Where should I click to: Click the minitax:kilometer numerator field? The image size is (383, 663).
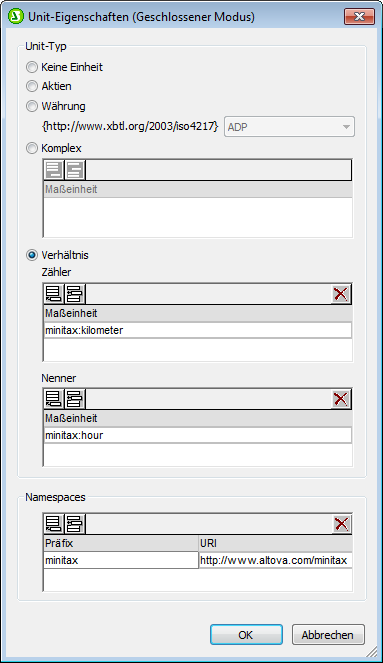tap(198, 330)
